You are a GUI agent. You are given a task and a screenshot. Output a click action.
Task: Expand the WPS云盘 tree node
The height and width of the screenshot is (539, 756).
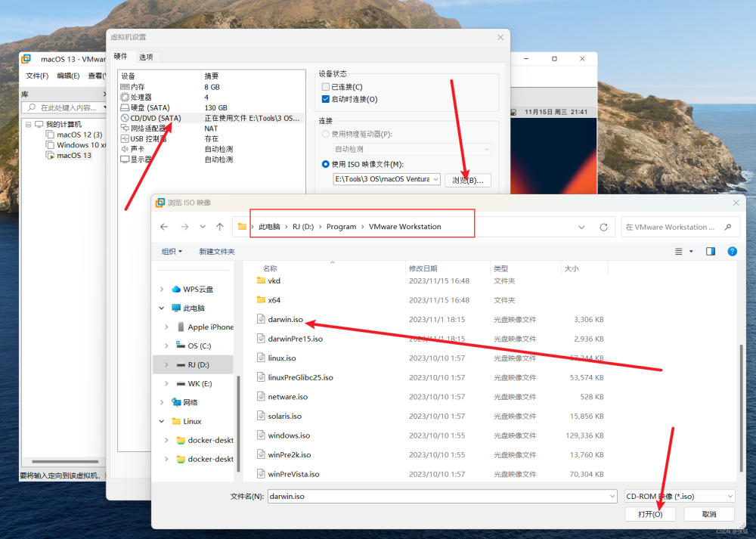pyautogui.click(x=162, y=290)
